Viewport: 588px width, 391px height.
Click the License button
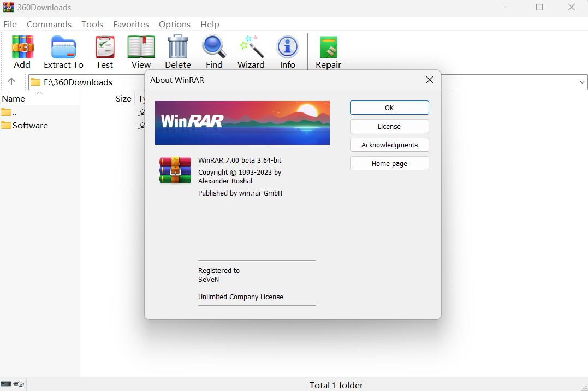(389, 127)
